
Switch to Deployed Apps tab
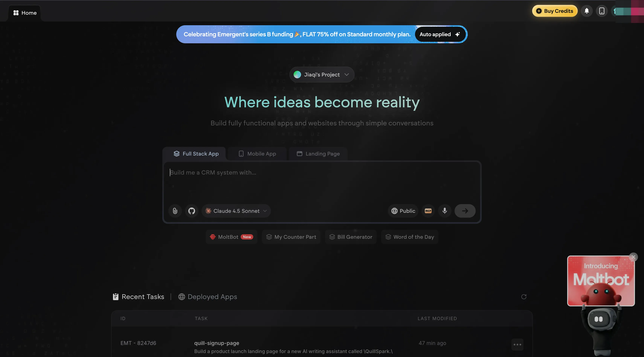tap(208, 297)
